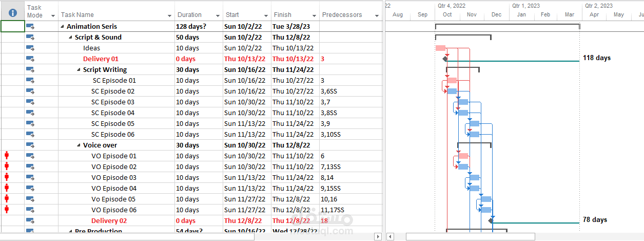Open the Duration column filter dropdown
Image resolution: width=644 pixels, height=241 pixels.
(x=218, y=16)
